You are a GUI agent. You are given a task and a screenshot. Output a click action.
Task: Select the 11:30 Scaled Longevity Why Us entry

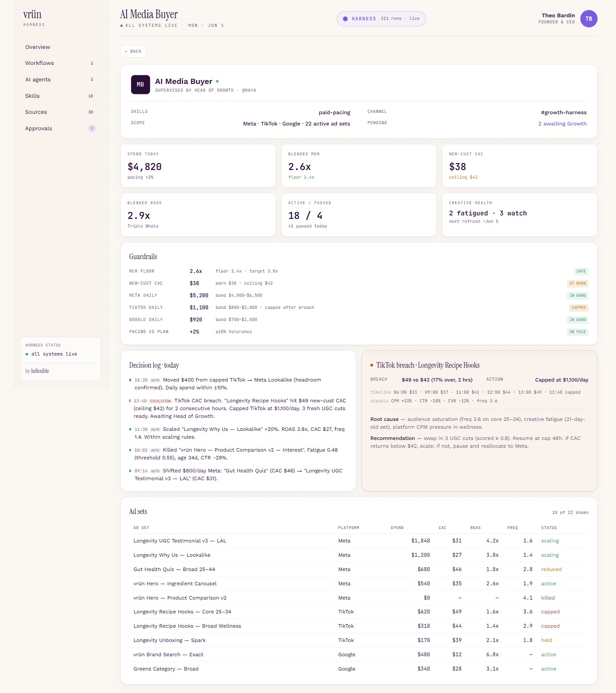[x=238, y=433]
